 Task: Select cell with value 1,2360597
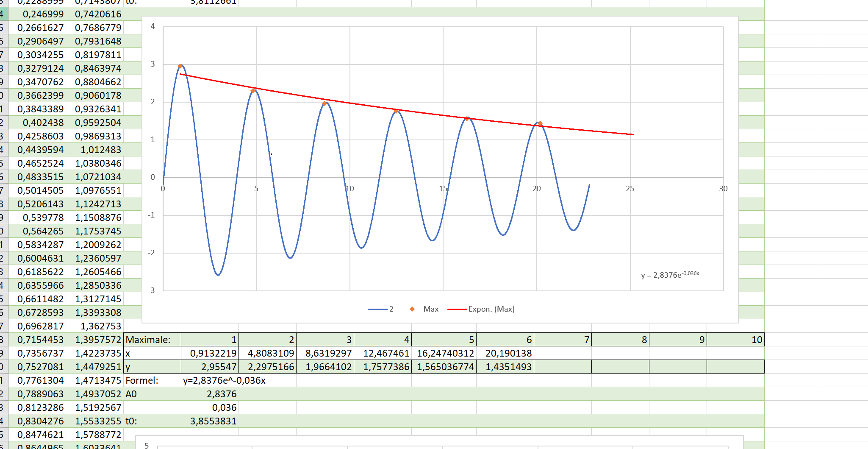(x=94, y=258)
